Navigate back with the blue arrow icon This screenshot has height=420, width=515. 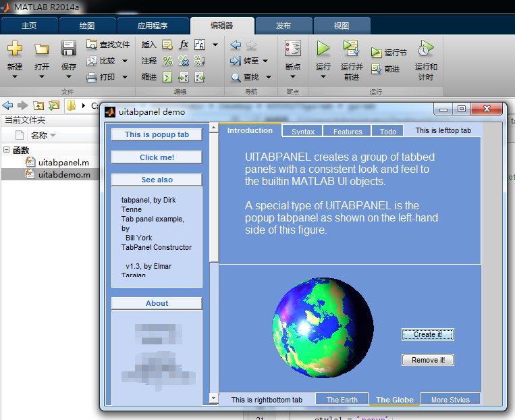coord(236,45)
